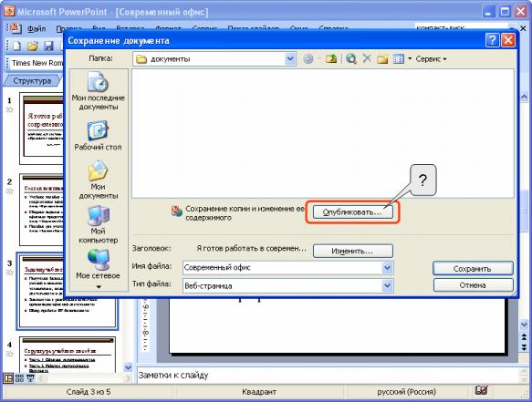Expand the Тип файла dropdown arrow

[x=388, y=285]
